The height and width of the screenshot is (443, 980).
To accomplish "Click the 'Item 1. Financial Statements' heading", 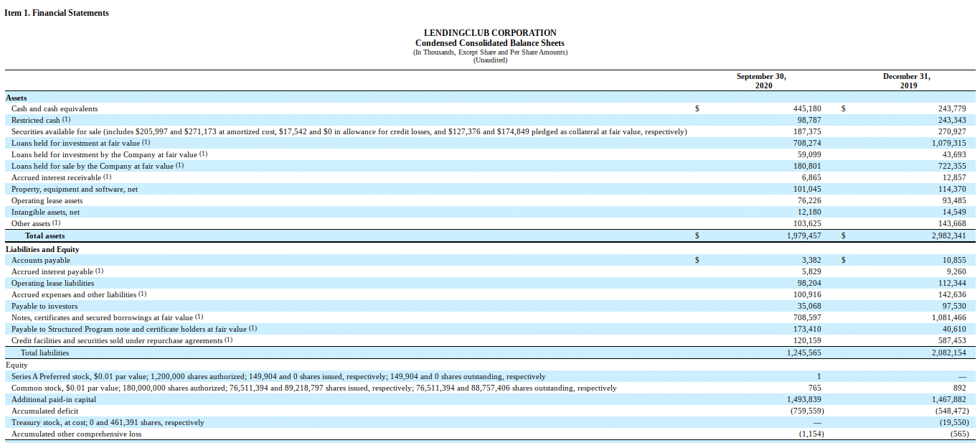I will click(x=57, y=13).
